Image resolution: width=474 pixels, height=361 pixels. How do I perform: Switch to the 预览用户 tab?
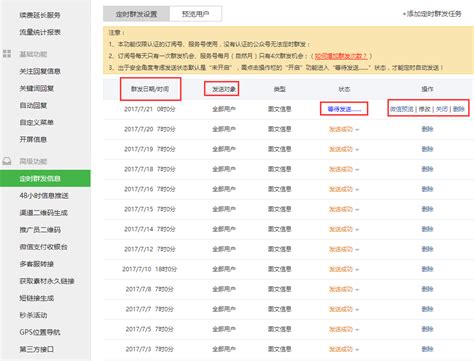(x=195, y=14)
